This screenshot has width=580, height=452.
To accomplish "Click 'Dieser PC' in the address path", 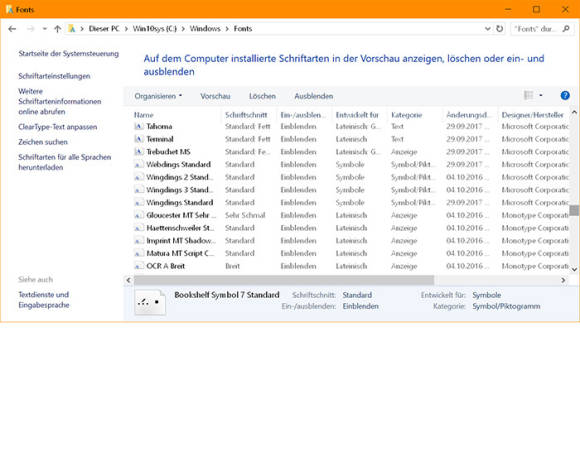I will 104,29.
